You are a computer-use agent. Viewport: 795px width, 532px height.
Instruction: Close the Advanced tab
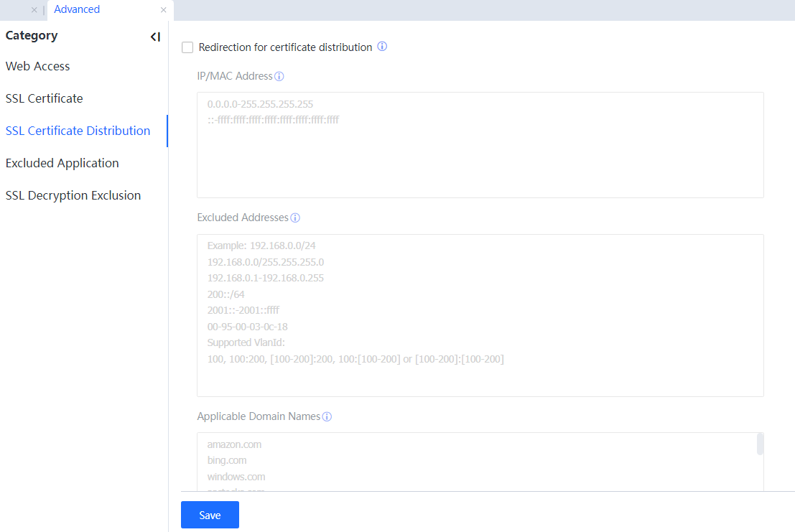point(164,10)
